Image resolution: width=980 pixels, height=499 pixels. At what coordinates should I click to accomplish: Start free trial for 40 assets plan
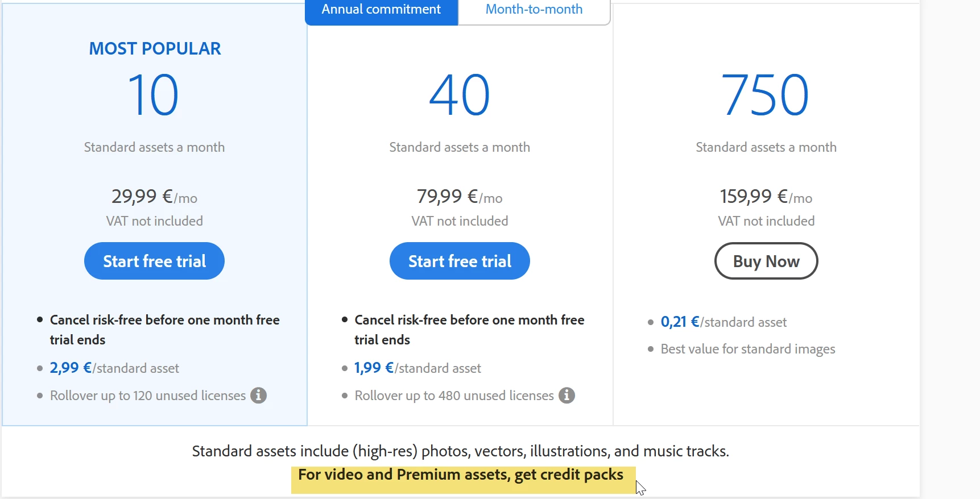[460, 261]
